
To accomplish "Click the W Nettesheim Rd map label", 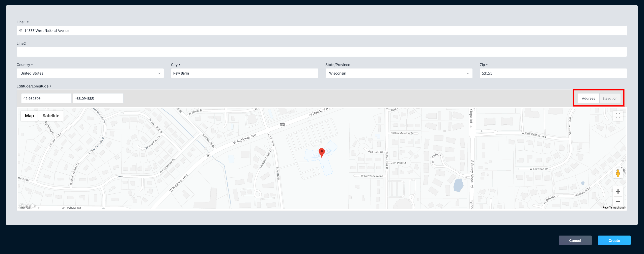I will coord(372,176).
